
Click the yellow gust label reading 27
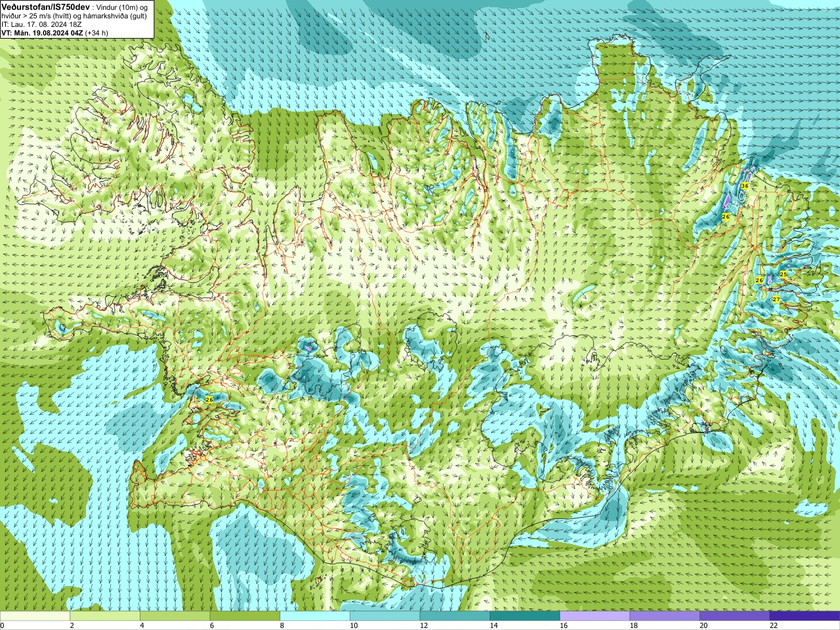tap(776, 299)
